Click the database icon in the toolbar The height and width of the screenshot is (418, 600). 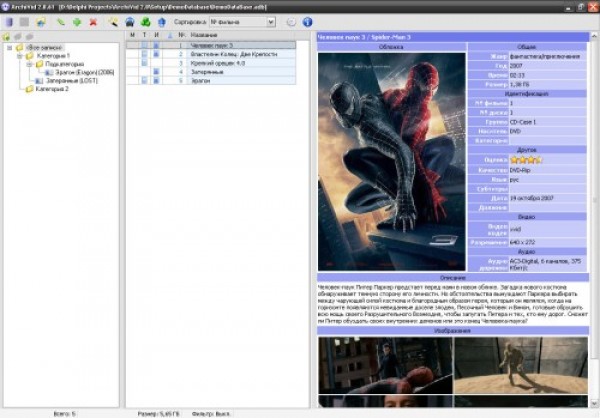click(x=8, y=21)
